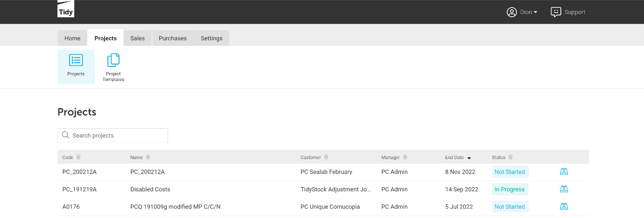The image size is (644, 218).
Task: View details icon for PC_200212A row
Action: (x=564, y=172)
